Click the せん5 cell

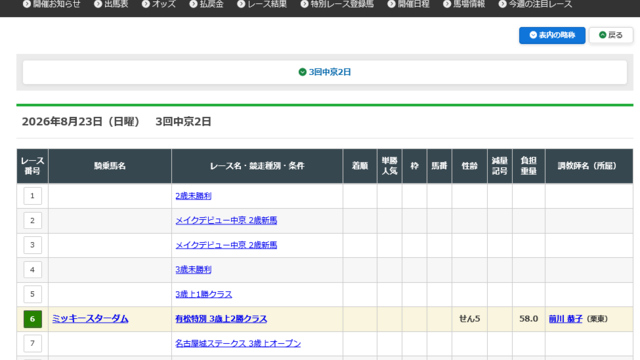pyautogui.click(x=469, y=319)
